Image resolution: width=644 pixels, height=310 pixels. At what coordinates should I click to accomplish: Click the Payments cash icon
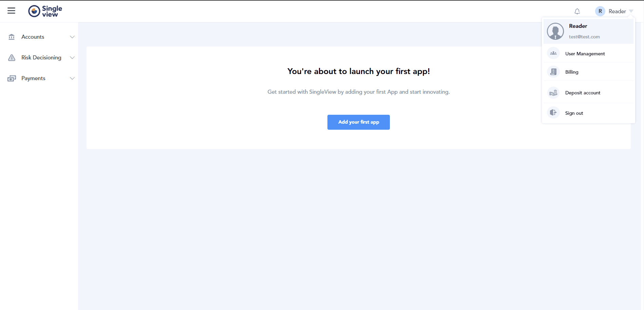tap(12, 78)
